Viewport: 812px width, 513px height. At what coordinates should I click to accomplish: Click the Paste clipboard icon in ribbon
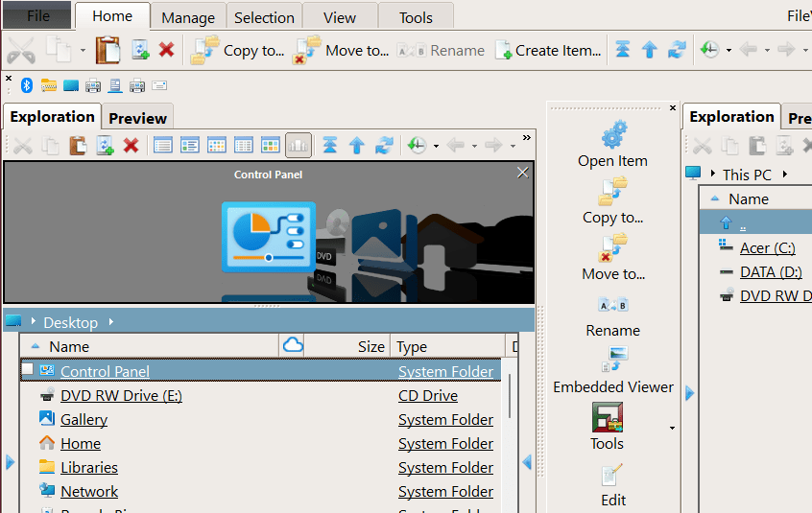tap(107, 50)
